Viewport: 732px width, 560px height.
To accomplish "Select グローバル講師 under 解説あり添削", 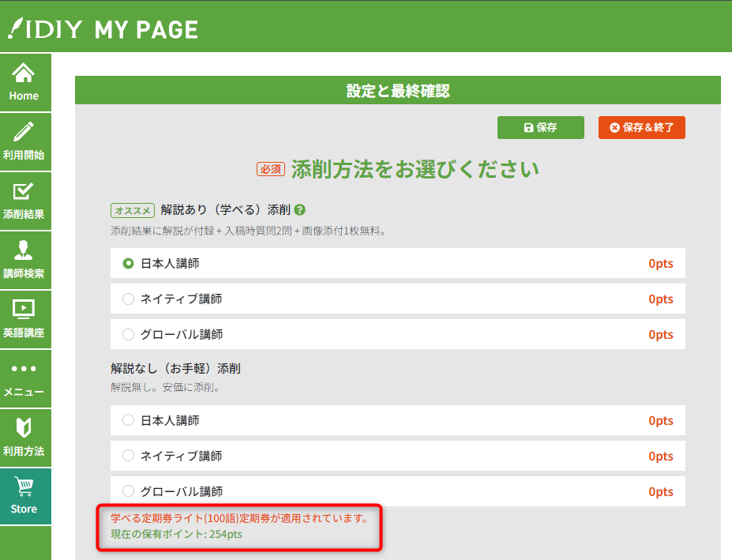I will 129,335.
